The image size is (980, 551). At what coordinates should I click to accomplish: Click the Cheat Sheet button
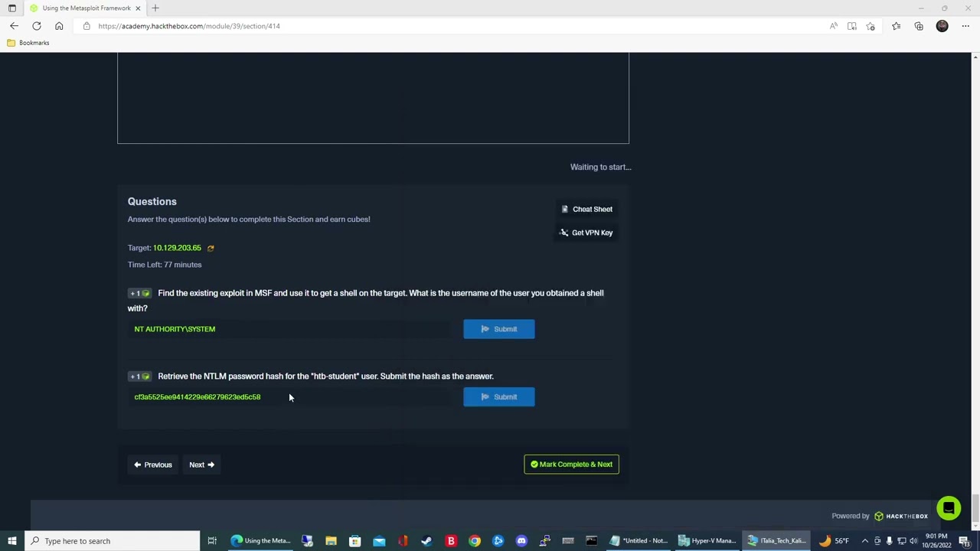586,209
